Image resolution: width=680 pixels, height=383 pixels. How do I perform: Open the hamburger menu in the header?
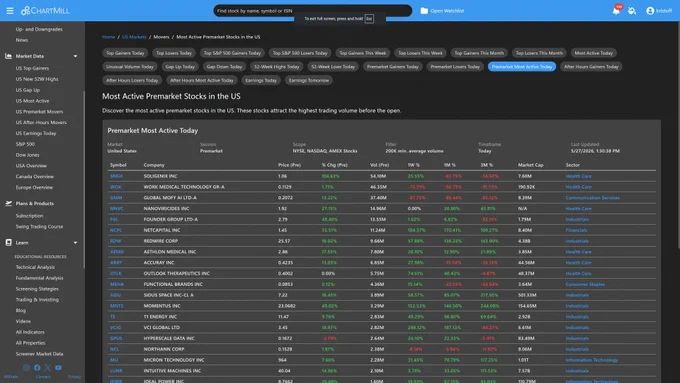(10, 10)
